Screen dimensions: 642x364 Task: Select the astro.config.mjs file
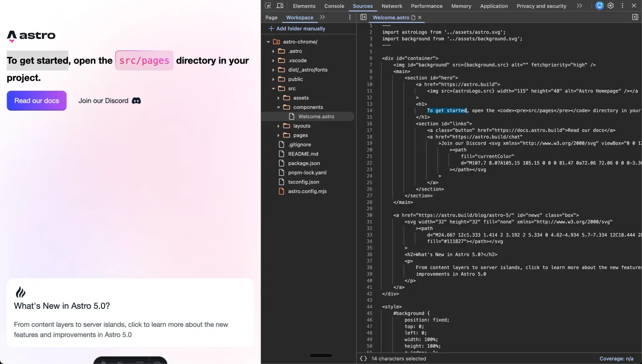(307, 191)
